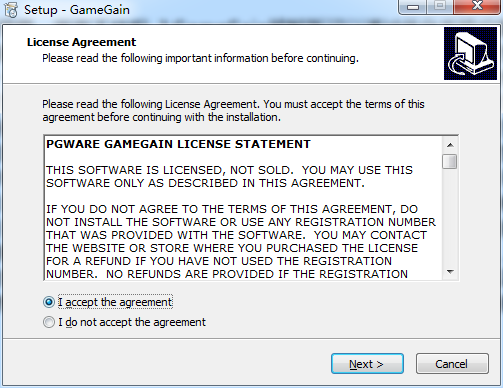The height and width of the screenshot is (388, 503).
Task: Select the 'I accept the agreement' radio button
Action: [49, 302]
